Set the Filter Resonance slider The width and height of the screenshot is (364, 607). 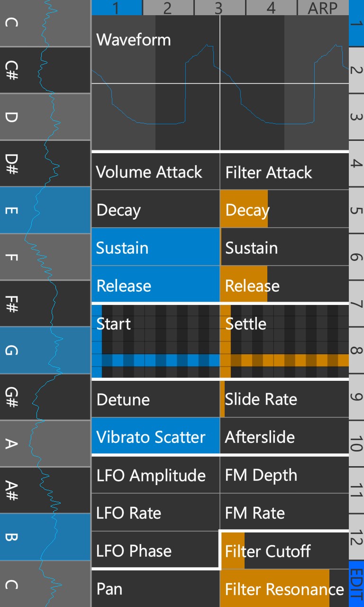tap(284, 589)
